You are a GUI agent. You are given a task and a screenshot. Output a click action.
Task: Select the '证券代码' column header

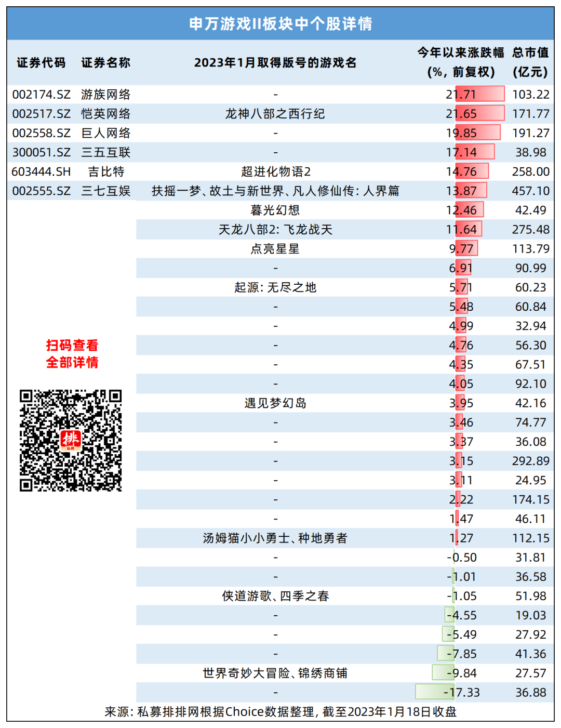coord(42,63)
